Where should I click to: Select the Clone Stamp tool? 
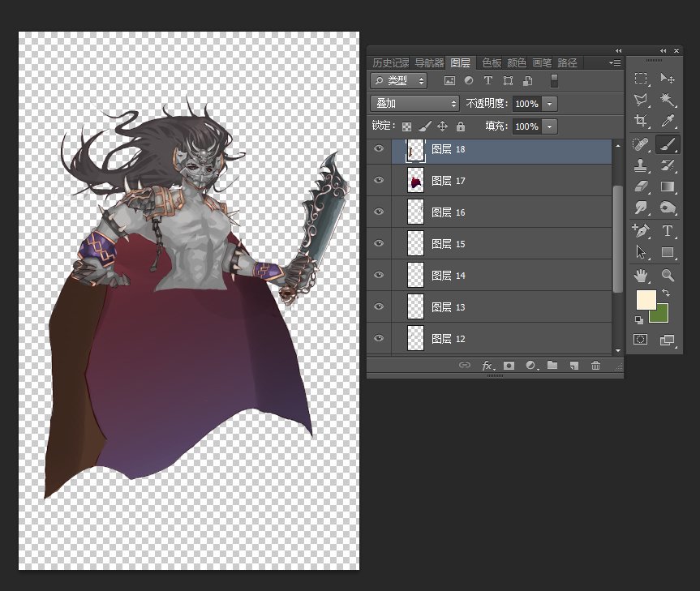click(x=641, y=165)
